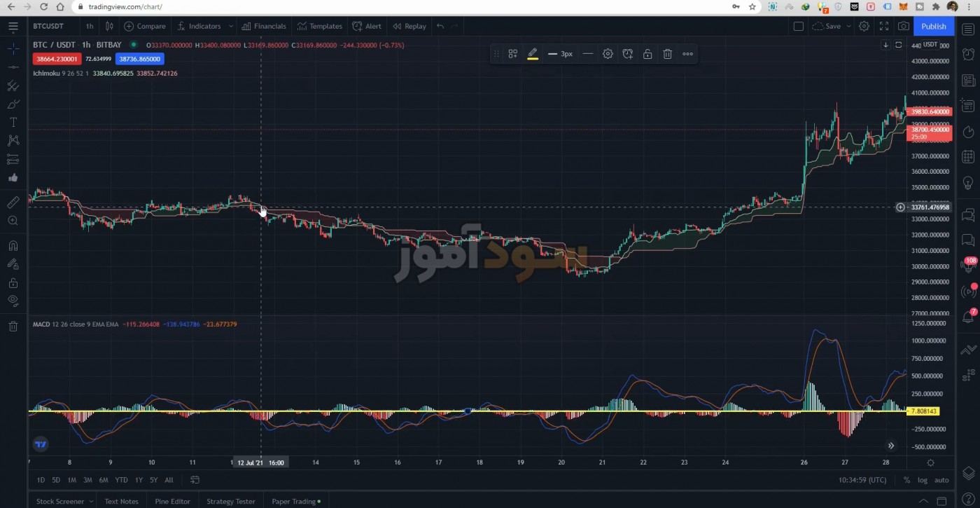This screenshot has width=980, height=508.
Task: Toggle lock on selected drawing
Action: 647,53
